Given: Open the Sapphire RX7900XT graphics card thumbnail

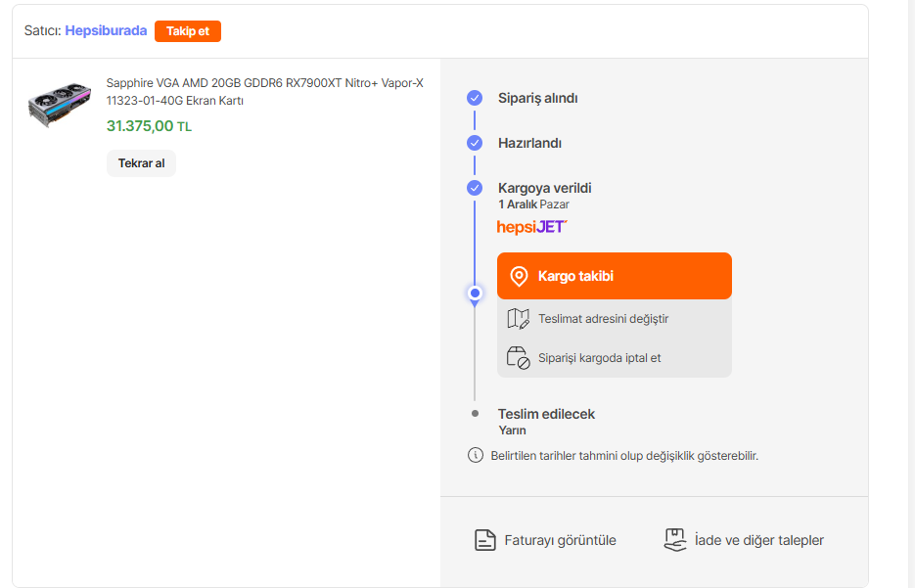Looking at the screenshot, I should pos(60,103).
